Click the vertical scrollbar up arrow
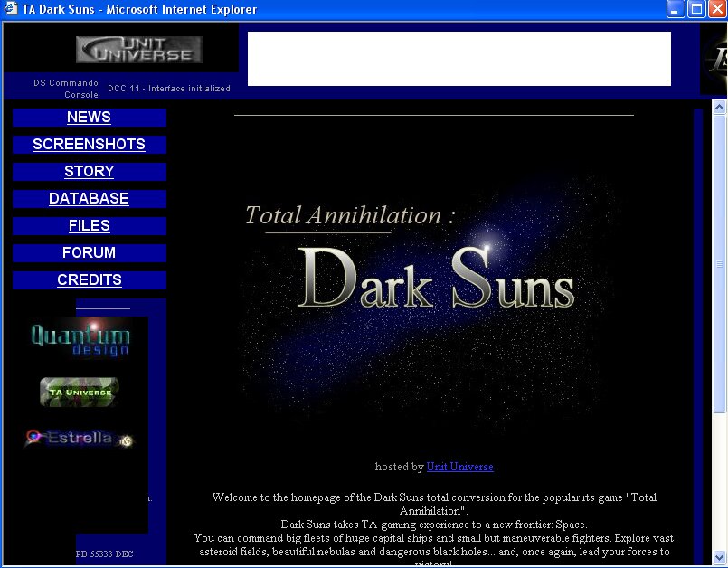The image size is (728, 568). coord(719,108)
